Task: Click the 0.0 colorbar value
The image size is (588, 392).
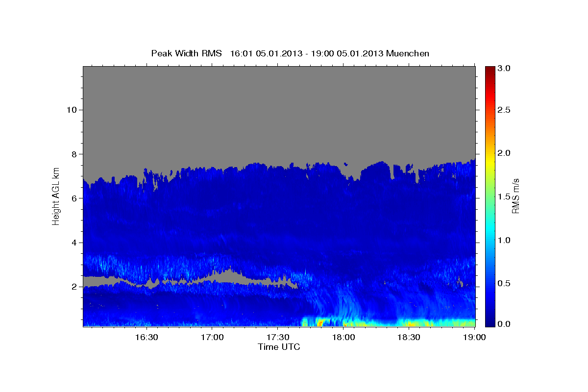Action: [505, 324]
